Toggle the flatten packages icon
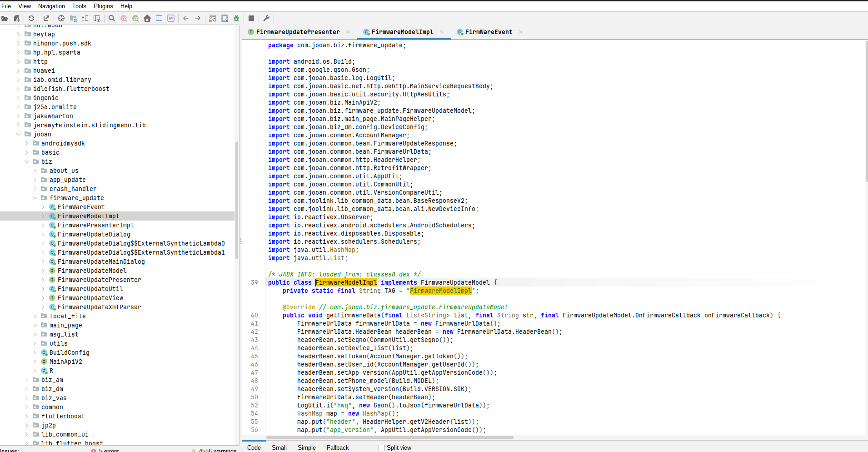Screen dimensions: 868x452 [x=73, y=19]
